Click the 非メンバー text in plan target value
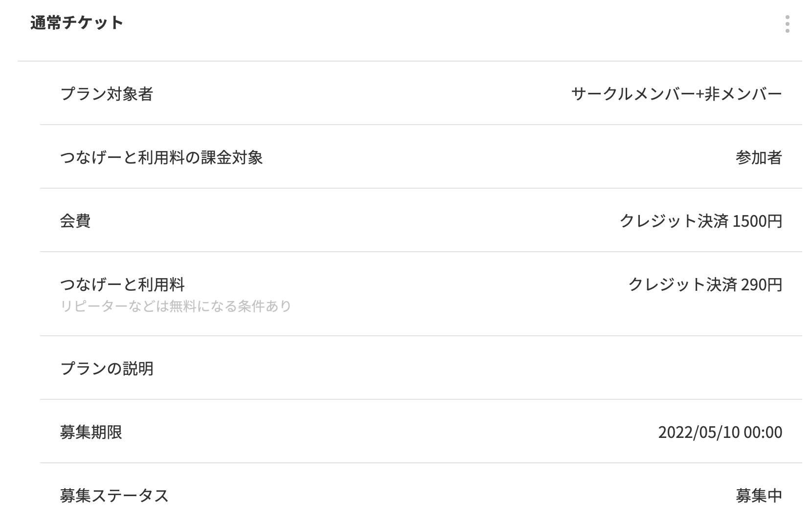The width and height of the screenshot is (812, 521). click(743, 94)
